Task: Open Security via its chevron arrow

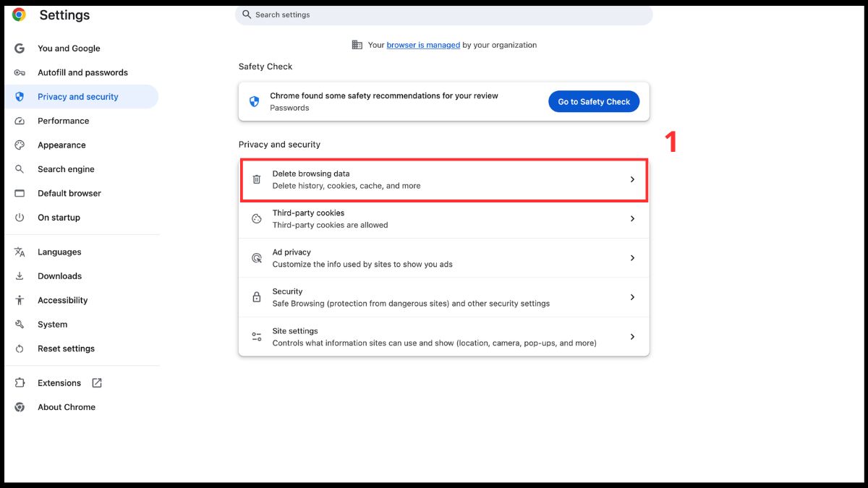Action: tap(632, 297)
